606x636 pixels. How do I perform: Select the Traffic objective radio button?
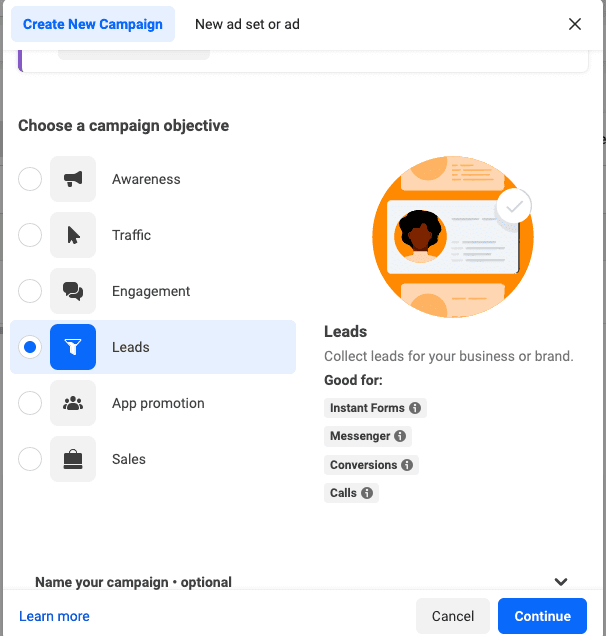(30, 236)
